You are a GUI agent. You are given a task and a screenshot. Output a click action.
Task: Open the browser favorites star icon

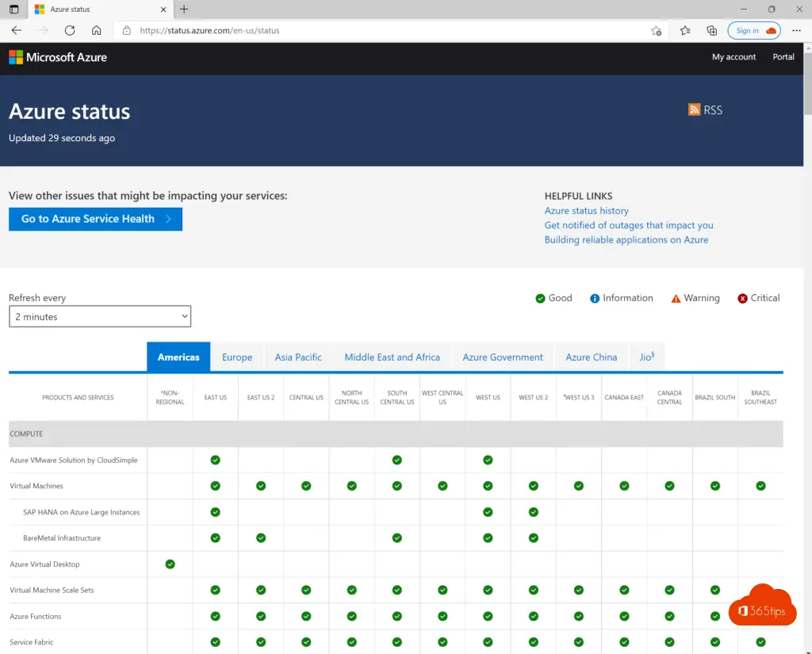point(685,31)
